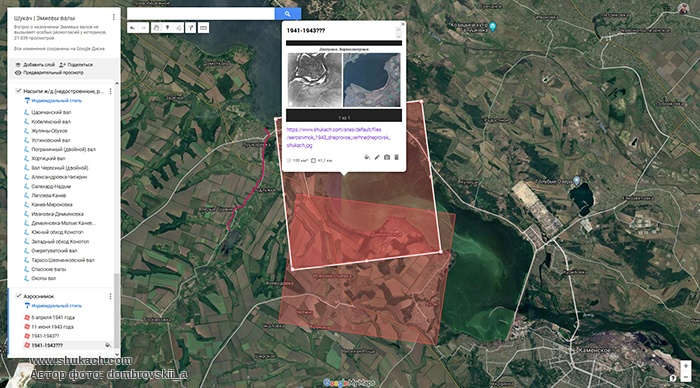The image size is (700, 388).
Task: Select the Draw line tool
Action: [x=179, y=28]
